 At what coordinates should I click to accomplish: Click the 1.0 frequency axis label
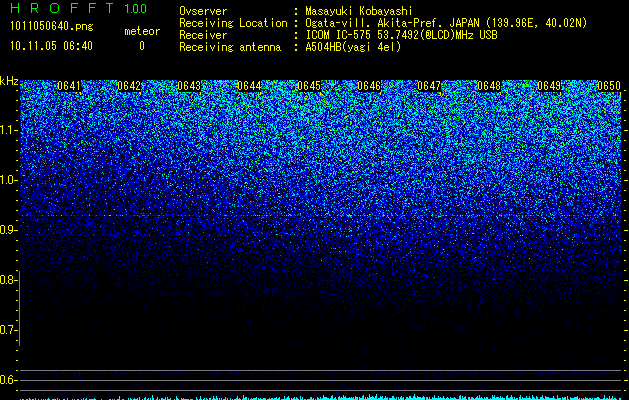click(8, 180)
